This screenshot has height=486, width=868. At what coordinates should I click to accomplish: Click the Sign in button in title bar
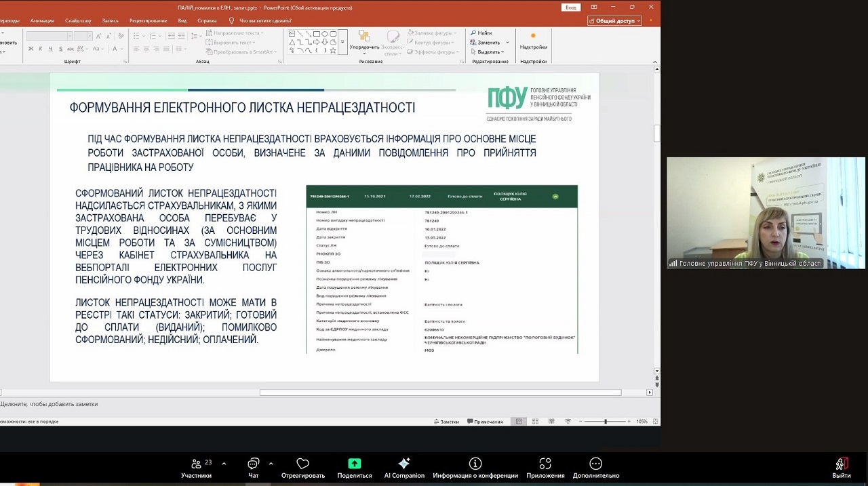tap(571, 7)
